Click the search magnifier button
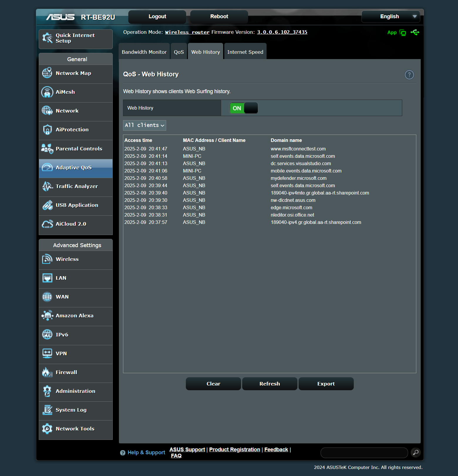This screenshot has height=476, width=458. point(416,452)
